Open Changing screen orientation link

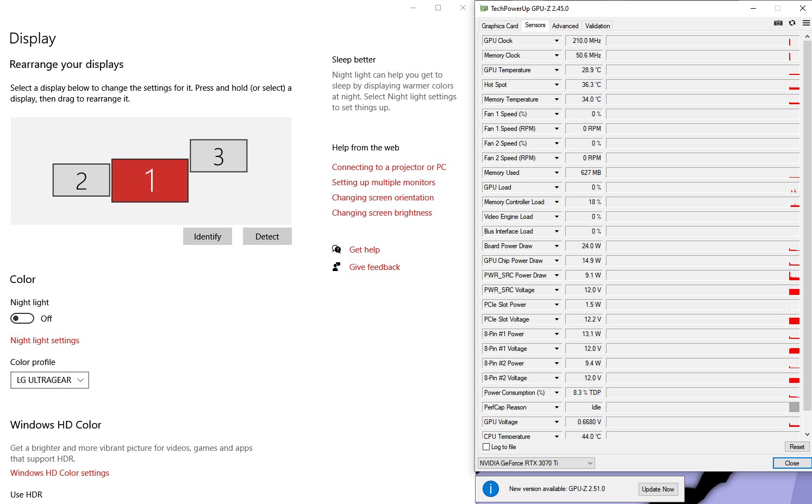tap(383, 198)
